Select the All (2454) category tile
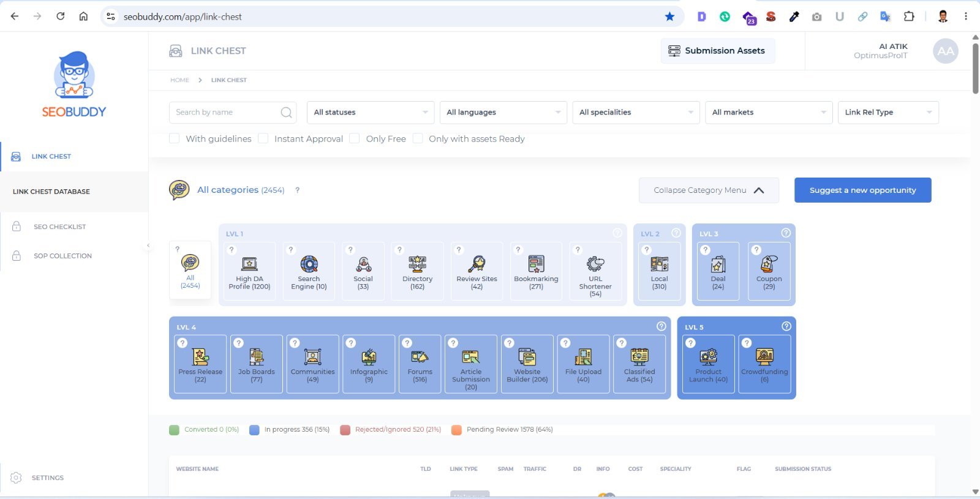The width and height of the screenshot is (980, 499). [190, 270]
